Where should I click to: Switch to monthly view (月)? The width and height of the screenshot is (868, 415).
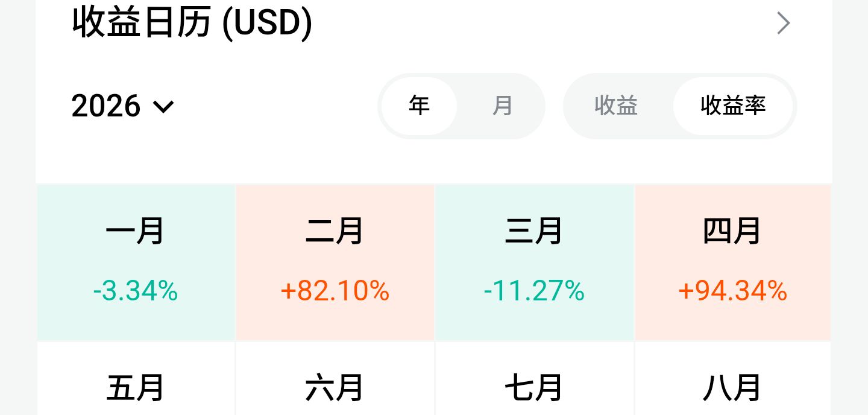(x=502, y=106)
